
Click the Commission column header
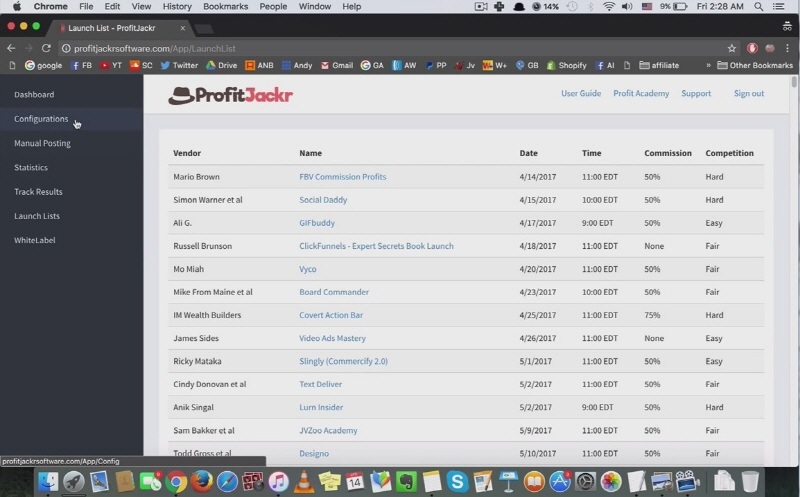click(x=667, y=153)
